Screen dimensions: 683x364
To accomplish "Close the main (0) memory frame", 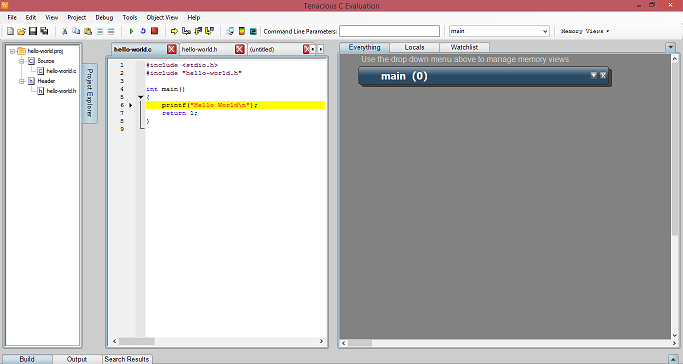I will [x=603, y=75].
